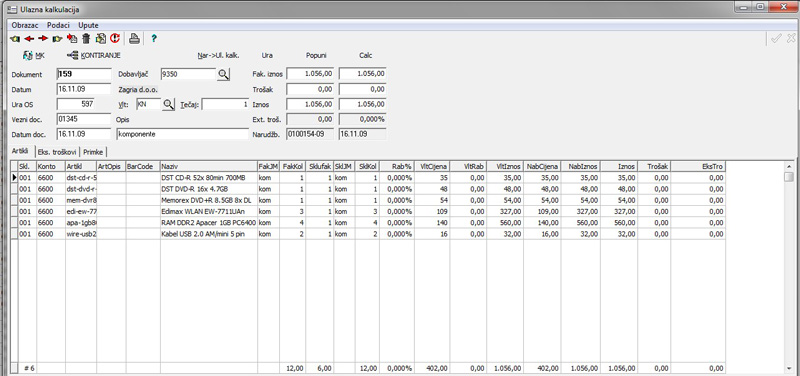Click the KONTIRANJE button
800x376 pixels.
click(93, 56)
